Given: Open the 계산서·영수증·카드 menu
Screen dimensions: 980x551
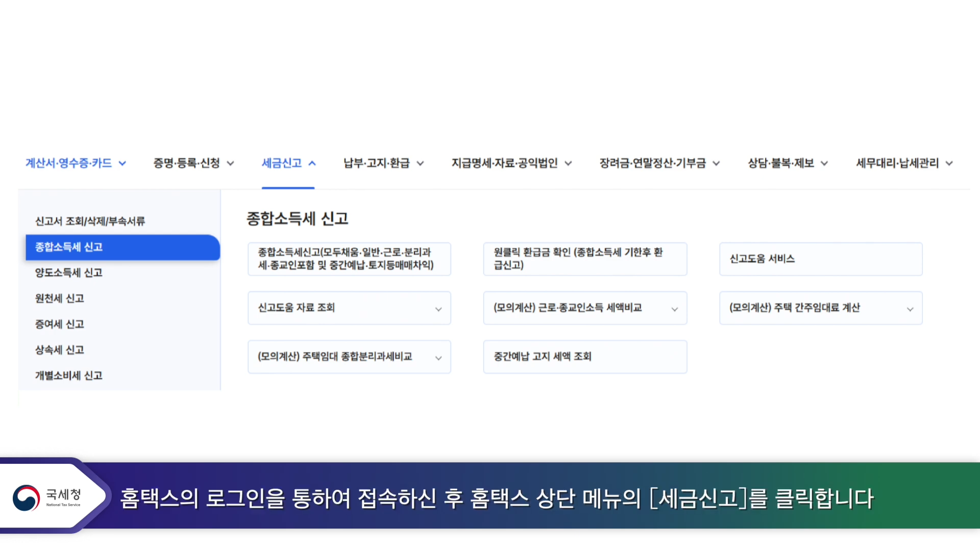Looking at the screenshot, I should tap(76, 163).
